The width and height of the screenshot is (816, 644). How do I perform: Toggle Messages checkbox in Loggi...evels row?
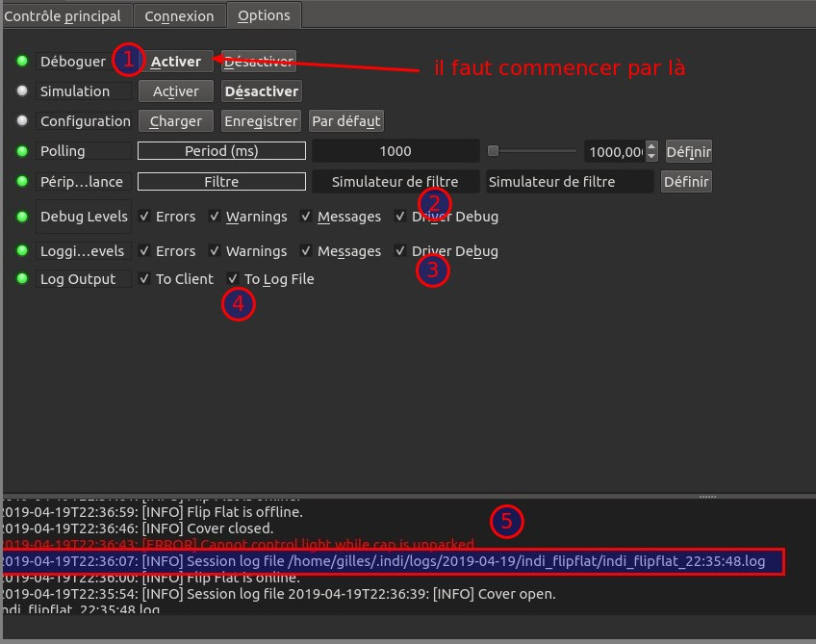click(x=305, y=251)
